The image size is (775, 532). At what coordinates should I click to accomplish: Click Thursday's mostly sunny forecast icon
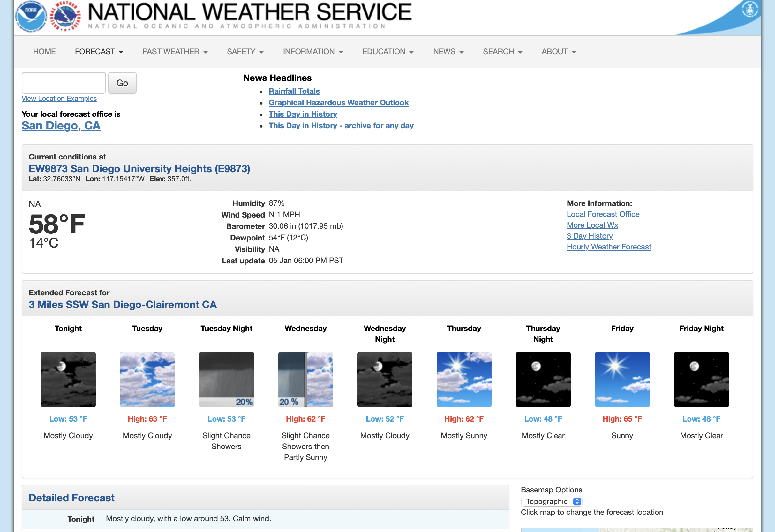464,379
